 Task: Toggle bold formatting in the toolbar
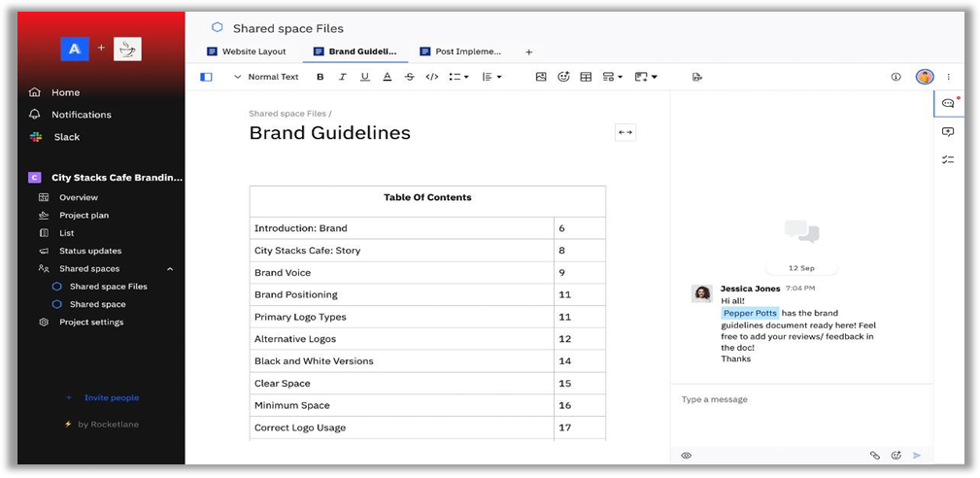[x=321, y=77]
